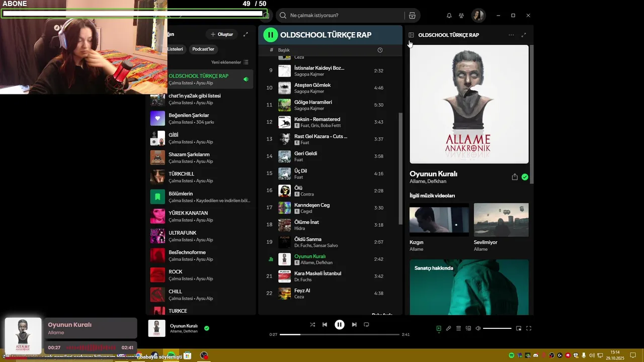Skip to the next track
Viewport: 644px width, 362px height.
(354, 325)
